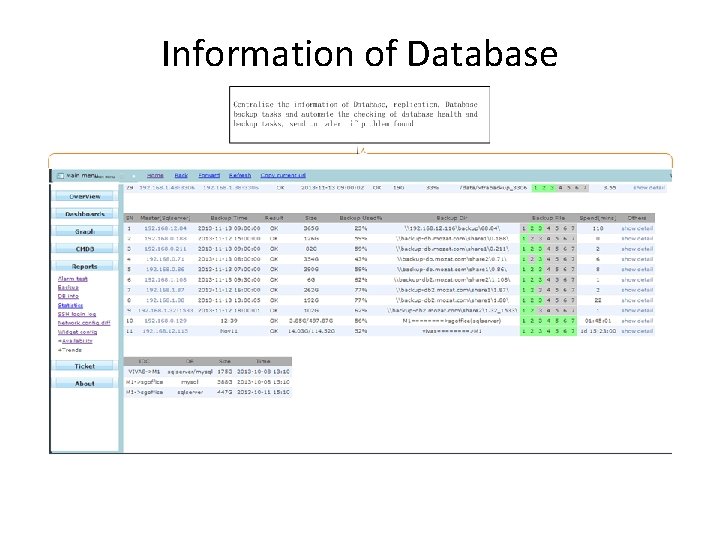Open the SSH login log link
This screenshot has width=720, height=540.
(x=77, y=314)
